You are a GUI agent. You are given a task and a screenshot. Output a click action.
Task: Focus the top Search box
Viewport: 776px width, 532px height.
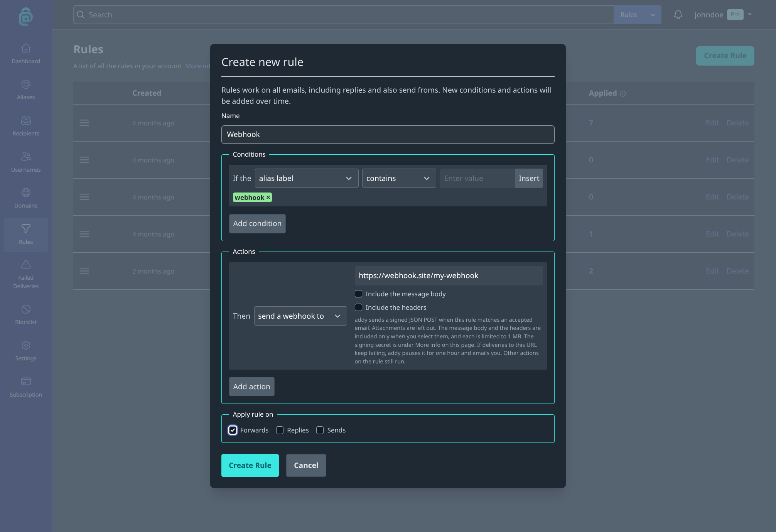tap(343, 15)
